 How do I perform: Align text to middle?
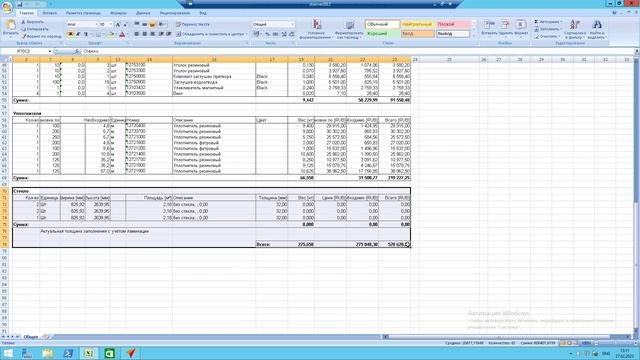[x=144, y=24]
